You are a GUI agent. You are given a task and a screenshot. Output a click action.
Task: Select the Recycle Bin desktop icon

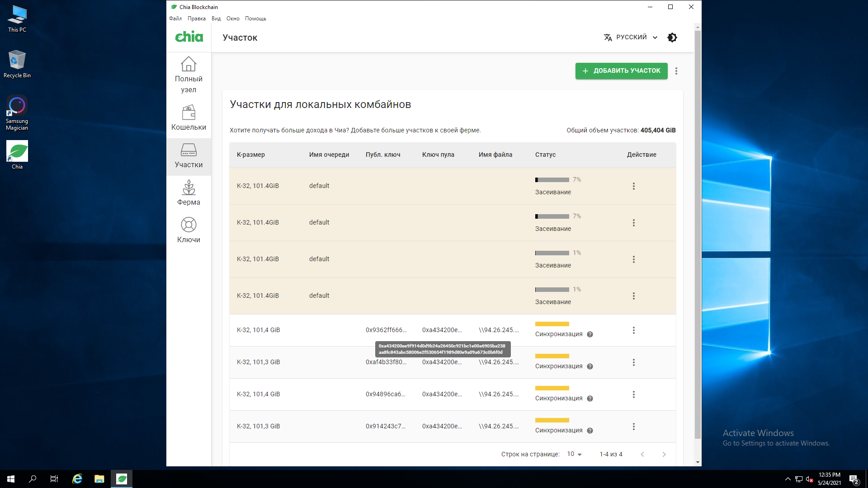17,64
